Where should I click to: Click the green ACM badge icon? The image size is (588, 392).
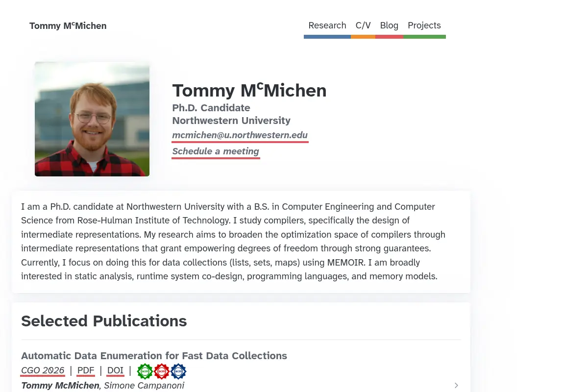pyautogui.click(x=145, y=371)
